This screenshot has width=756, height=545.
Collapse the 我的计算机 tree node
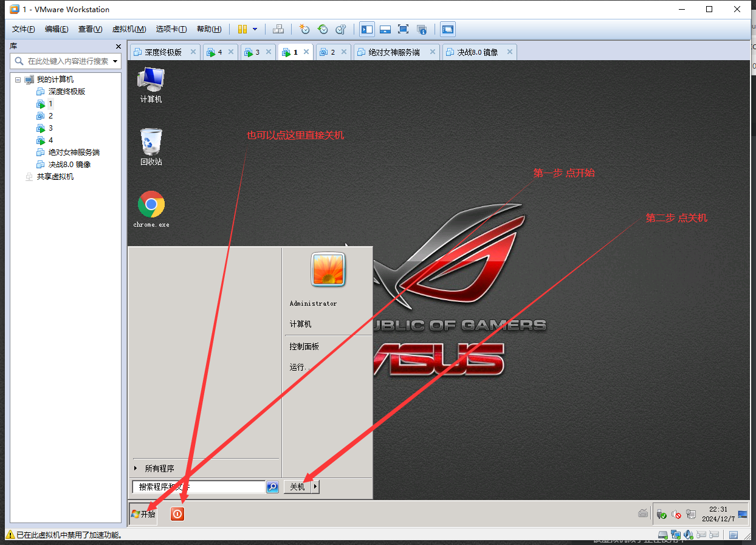(x=18, y=80)
